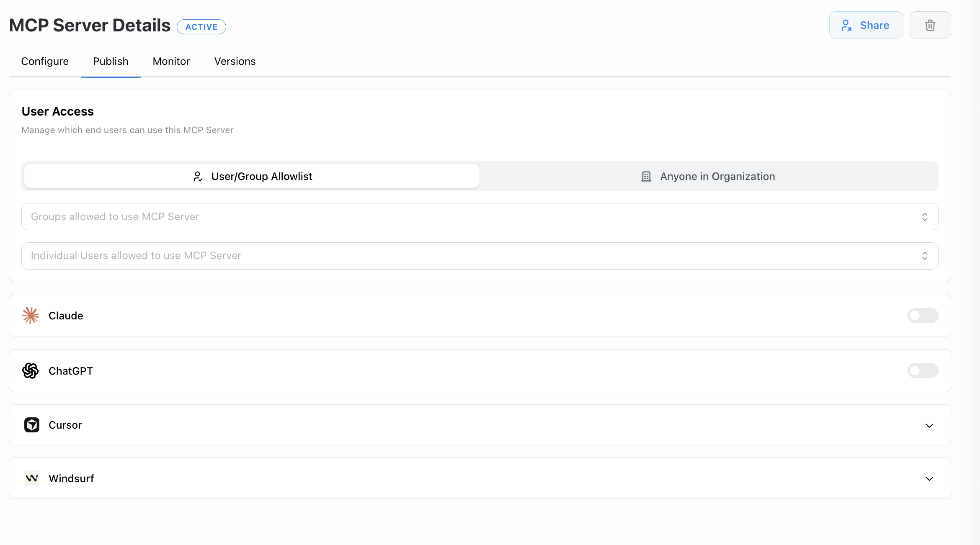Click the Cursor cube logo icon
980x545 pixels.
pyautogui.click(x=32, y=425)
